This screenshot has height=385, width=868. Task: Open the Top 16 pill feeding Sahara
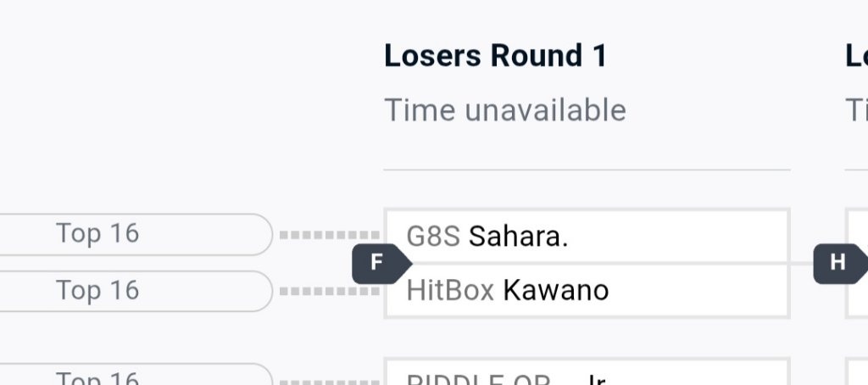(136, 234)
